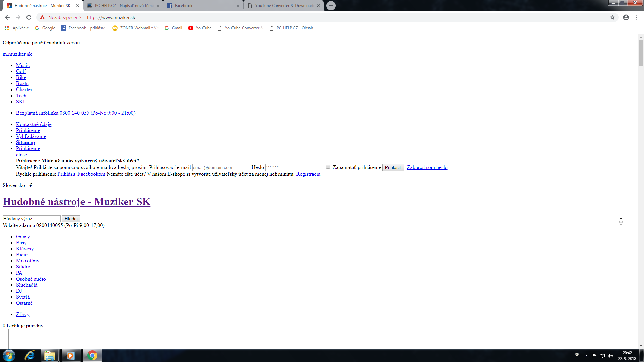Expand hidden system tray icons arrow

click(x=586, y=356)
